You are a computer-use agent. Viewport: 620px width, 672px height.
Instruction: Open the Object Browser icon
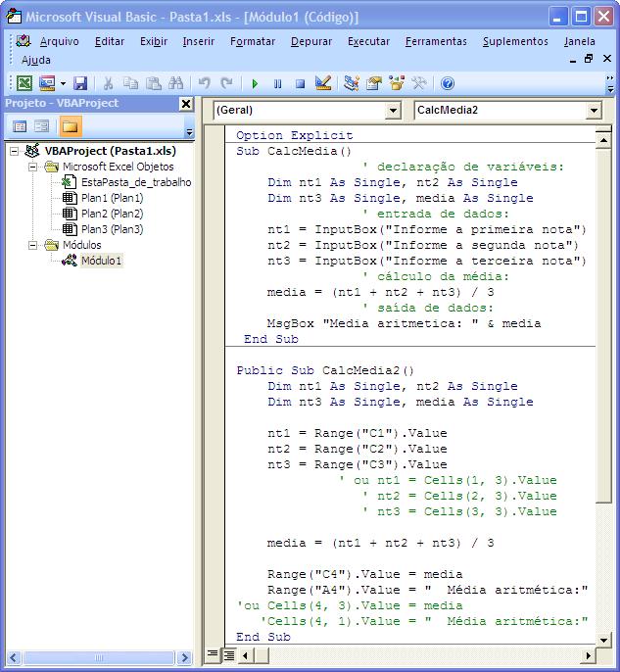pos(397,83)
